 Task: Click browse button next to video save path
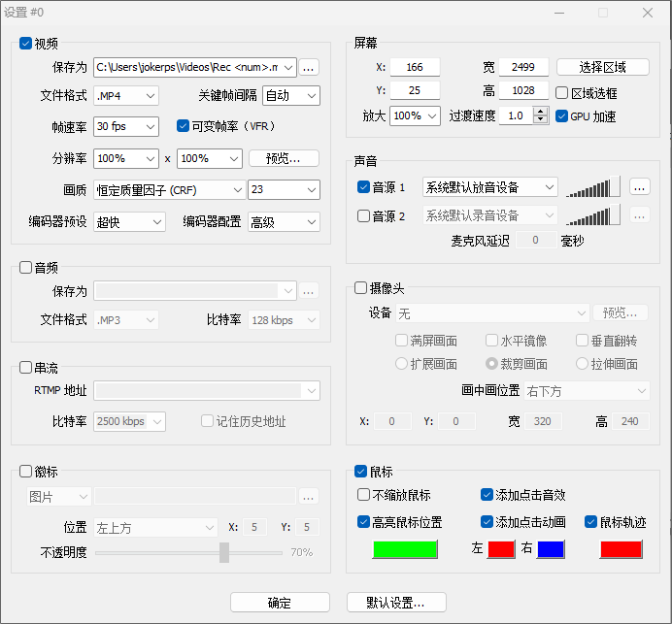(309, 67)
